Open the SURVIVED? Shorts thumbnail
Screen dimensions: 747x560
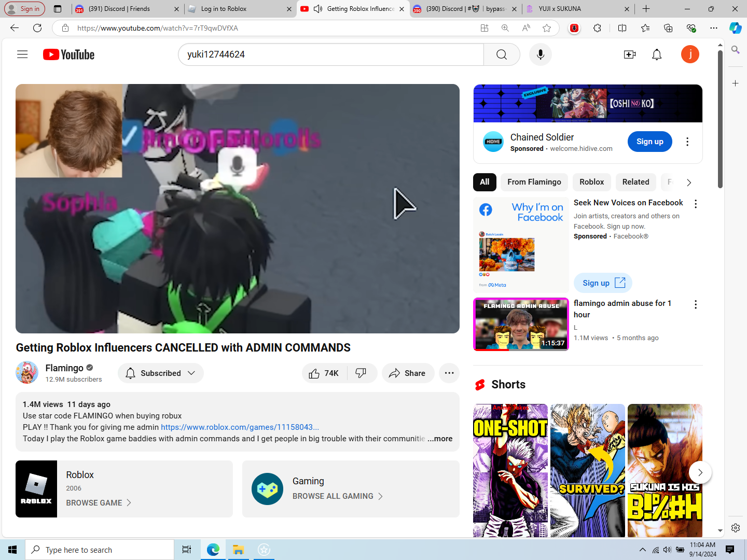pyautogui.click(x=588, y=470)
